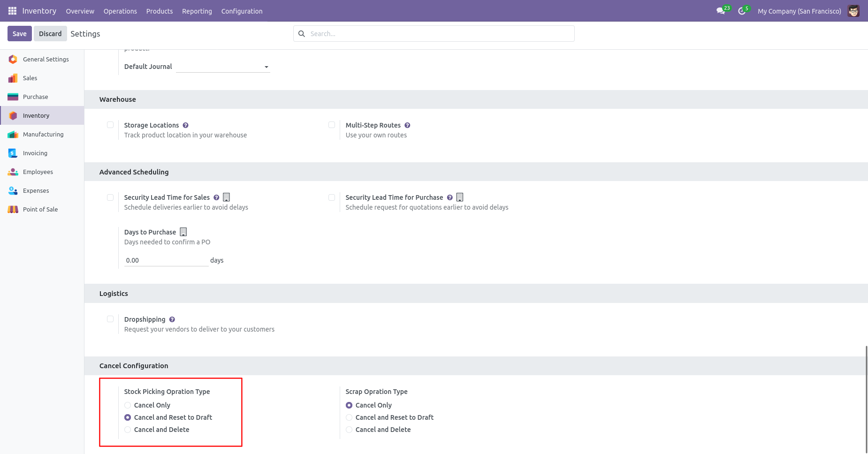
Task: Click company building icon beside Security Lead Time for Purchase
Action: click(x=460, y=197)
